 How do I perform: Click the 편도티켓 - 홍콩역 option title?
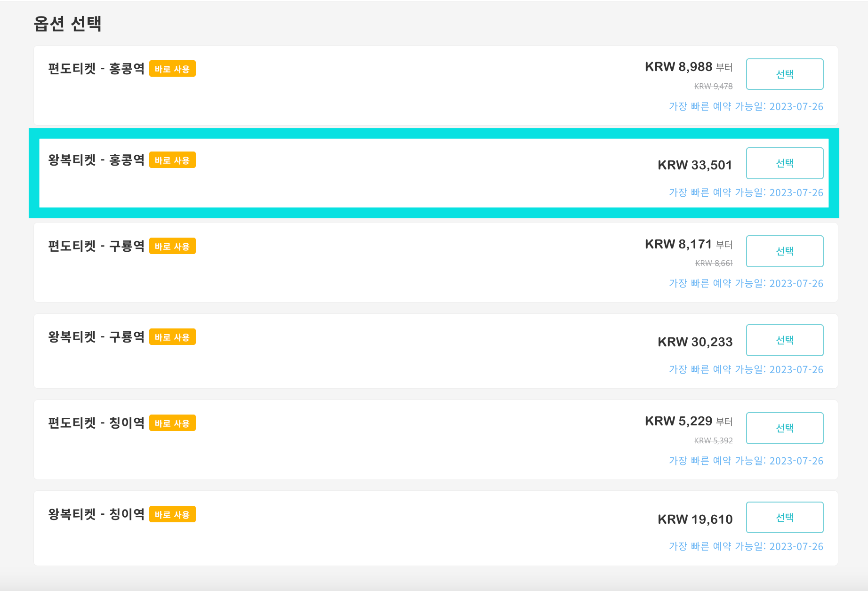coord(96,69)
